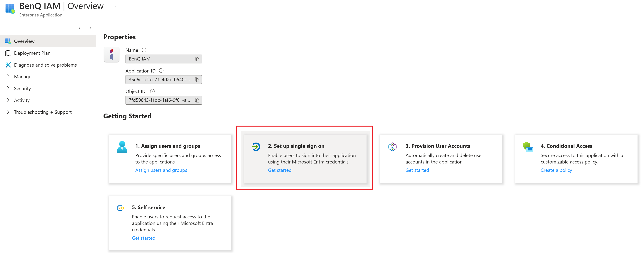Image resolution: width=644 pixels, height=253 pixels.
Task: Click info icon next to Application ID
Action: (161, 71)
